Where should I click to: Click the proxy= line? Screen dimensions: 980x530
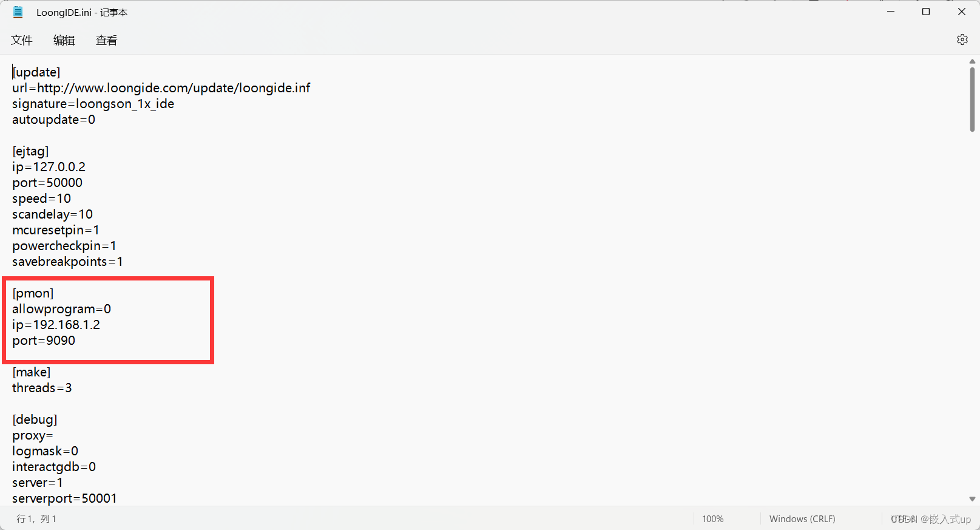pos(33,435)
